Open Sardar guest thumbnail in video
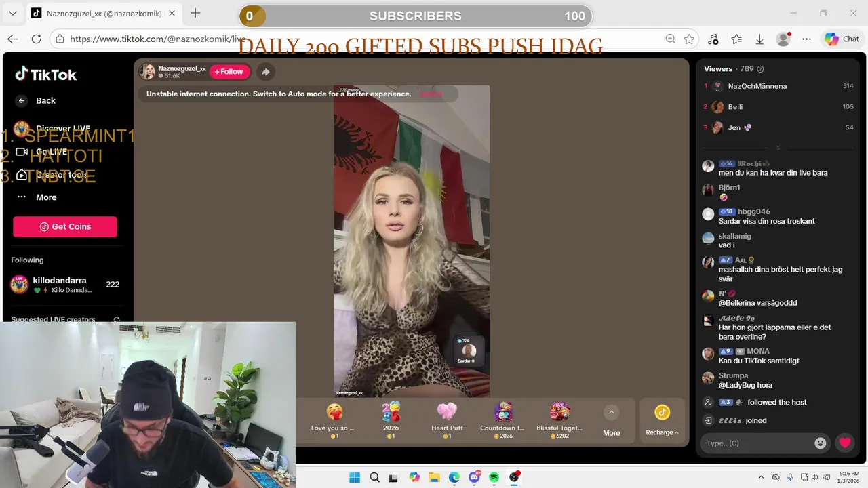The image size is (868, 488). pyautogui.click(x=469, y=351)
